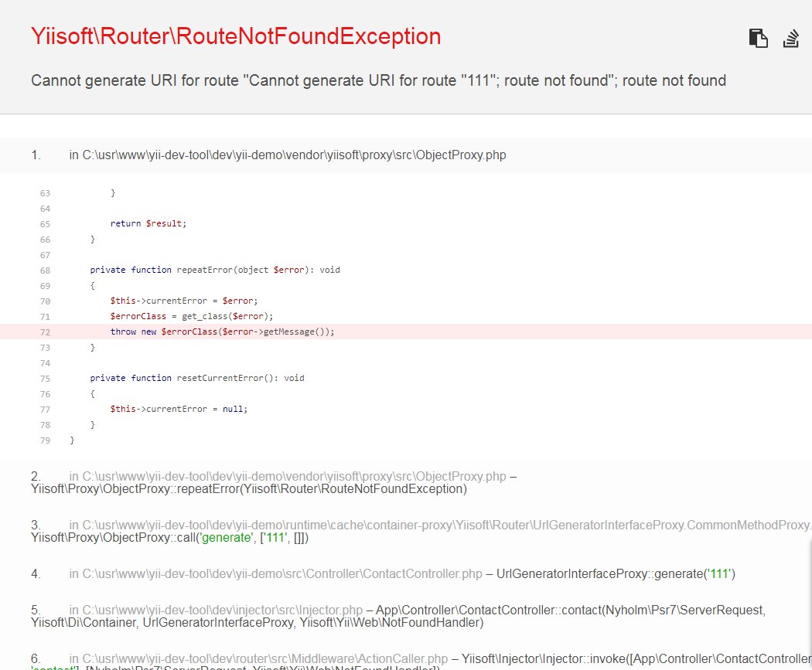Click highlighted line 72 throw new $errorClass
The image size is (812, 670).
point(406,332)
